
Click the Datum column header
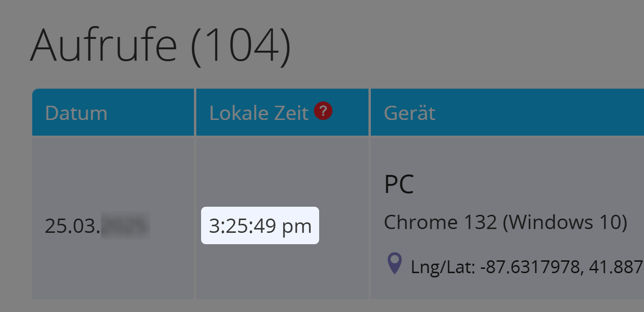click(x=76, y=112)
